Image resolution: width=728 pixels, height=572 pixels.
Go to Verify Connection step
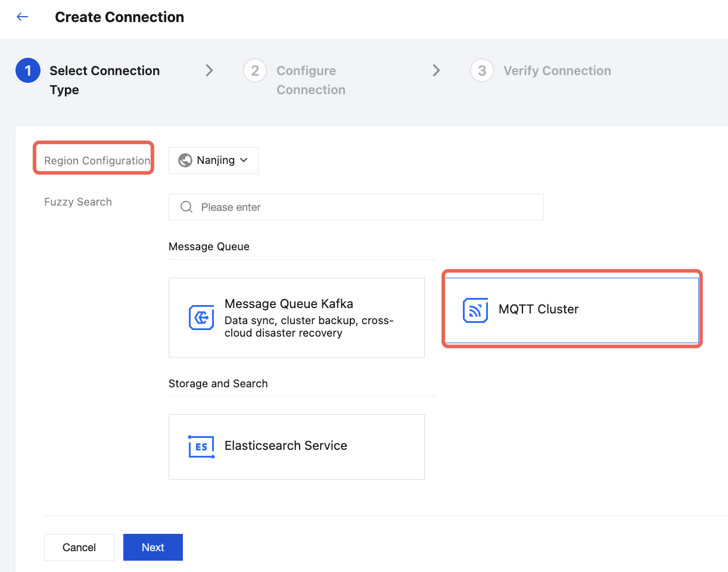(x=557, y=71)
